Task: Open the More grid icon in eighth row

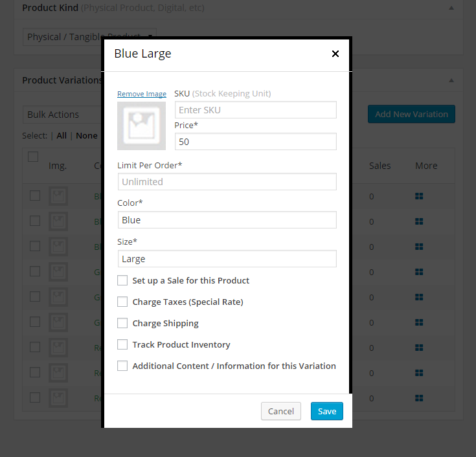Action: click(419, 373)
